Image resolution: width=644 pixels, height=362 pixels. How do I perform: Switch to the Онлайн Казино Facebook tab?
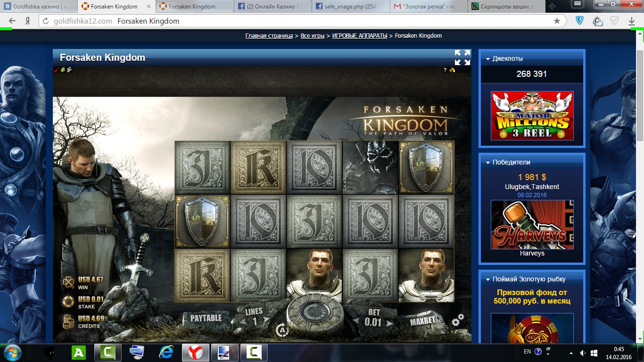[x=272, y=7]
